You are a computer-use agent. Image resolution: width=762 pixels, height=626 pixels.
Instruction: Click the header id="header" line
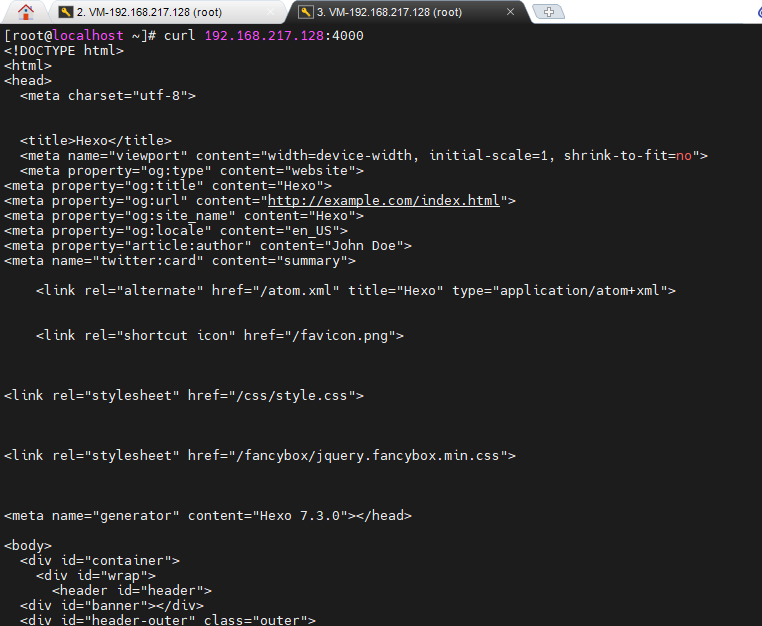(x=132, y=591)
